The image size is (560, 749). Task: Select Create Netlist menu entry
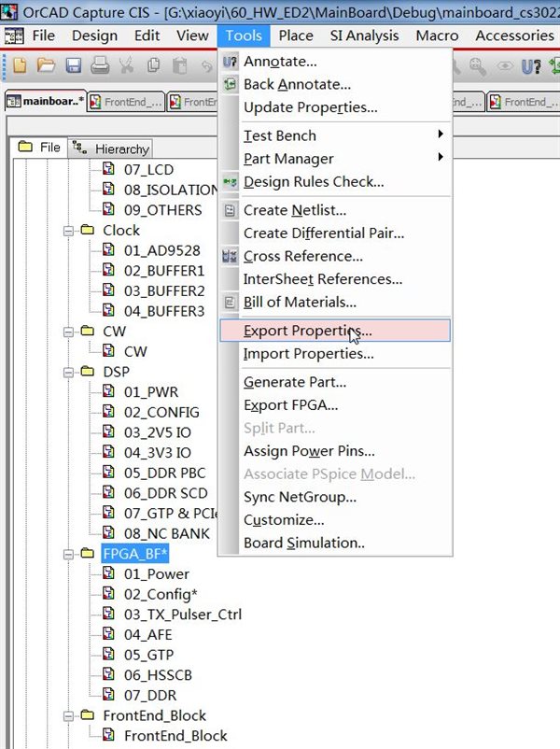tap(294, 210)
